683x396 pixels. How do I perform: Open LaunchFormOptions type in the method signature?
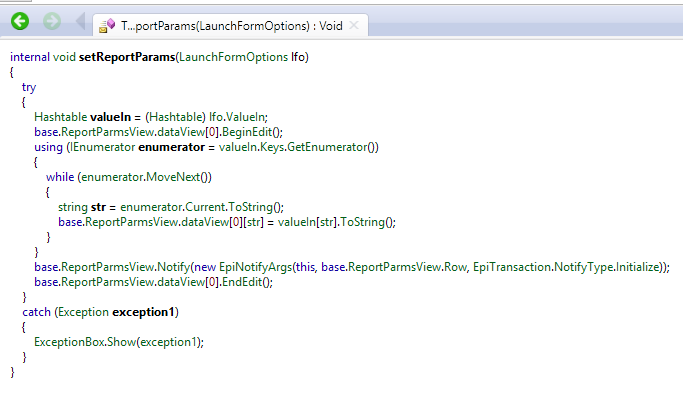coord(233,57)
